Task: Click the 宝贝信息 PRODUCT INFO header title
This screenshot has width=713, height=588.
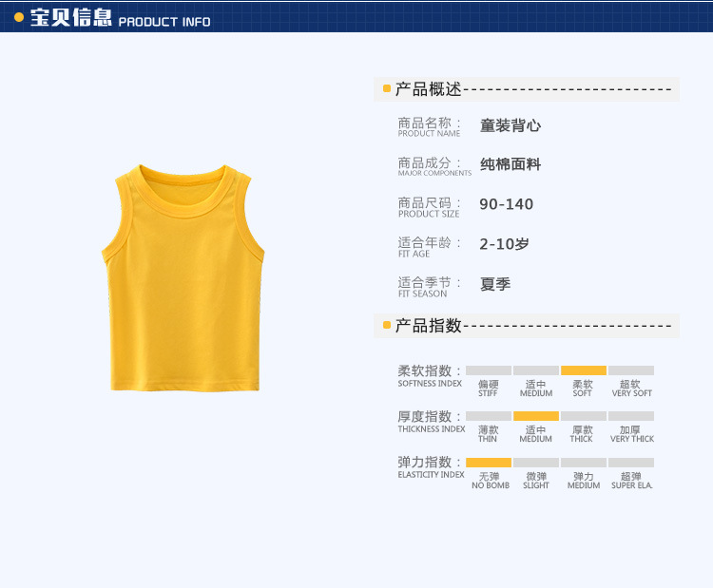Action: point(121,18)
